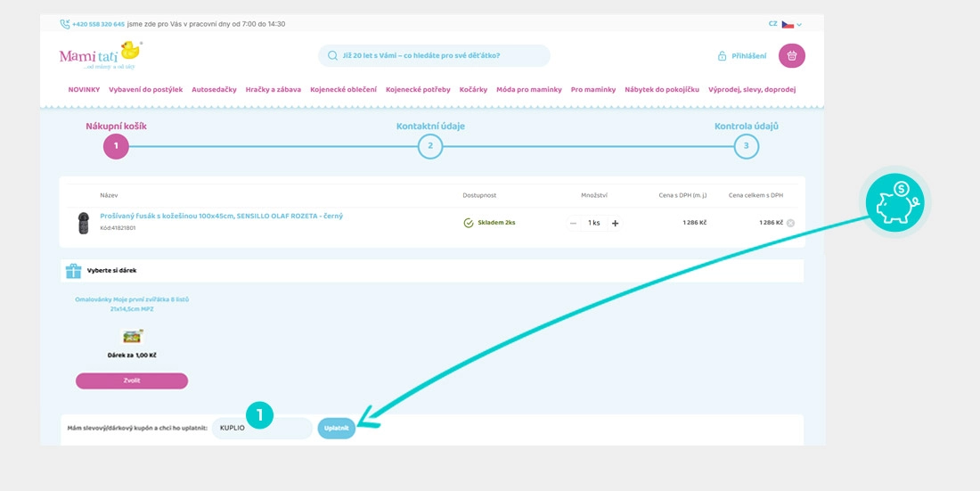The image size is (980, 491).
Task: Open the Prošívaný fusak product link
Action: [221, 216]
